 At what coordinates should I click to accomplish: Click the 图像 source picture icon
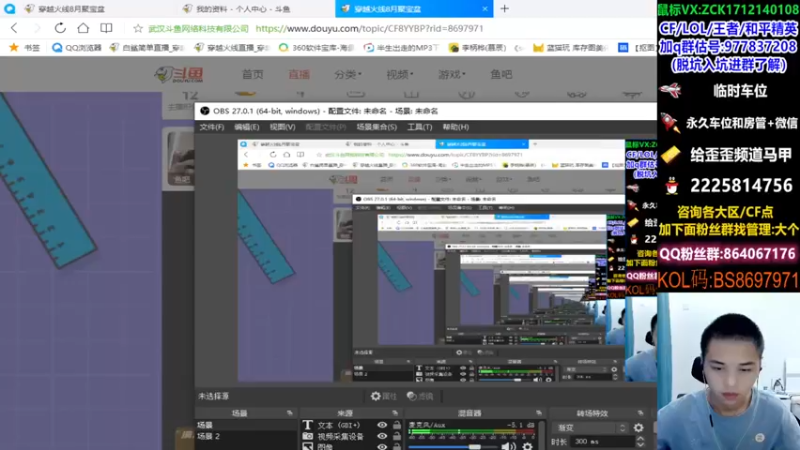tap(307, 446)
